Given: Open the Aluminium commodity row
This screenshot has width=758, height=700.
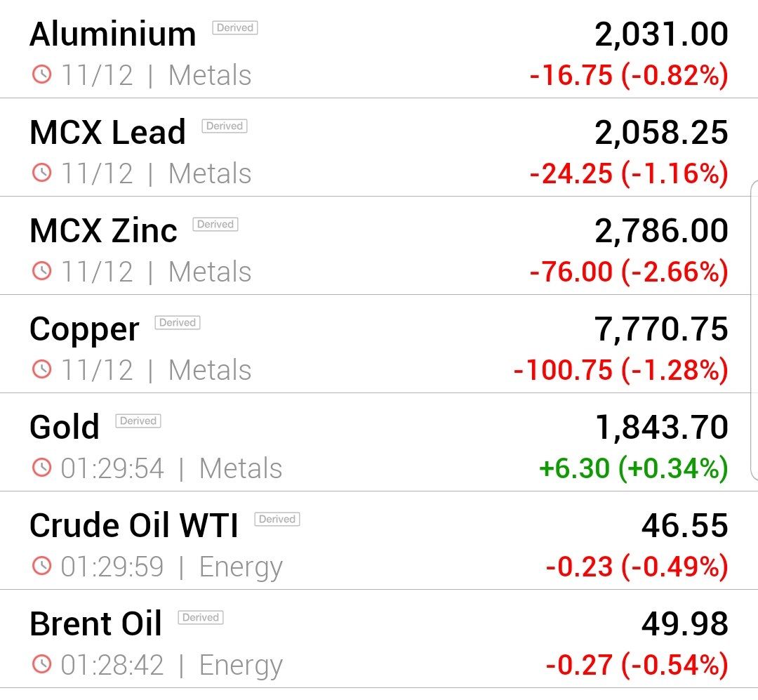Looking at the screenshot, I should click(379, 49).
